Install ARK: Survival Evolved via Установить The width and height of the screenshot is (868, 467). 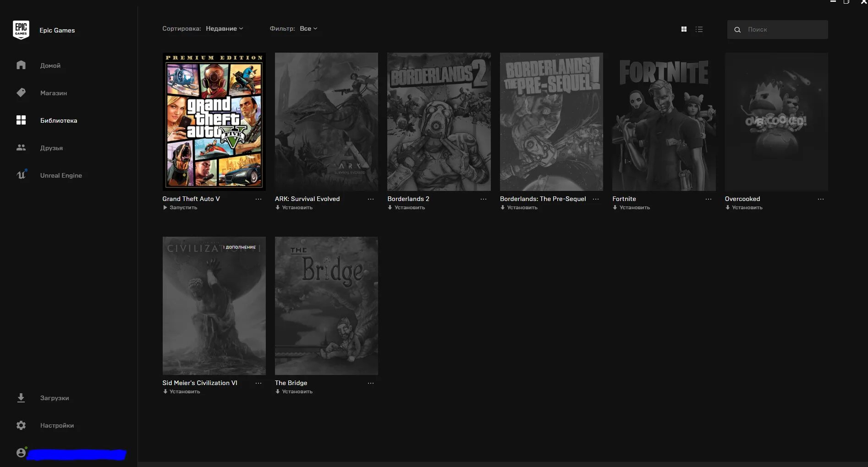pyautogui.click(x=294, y=207)
